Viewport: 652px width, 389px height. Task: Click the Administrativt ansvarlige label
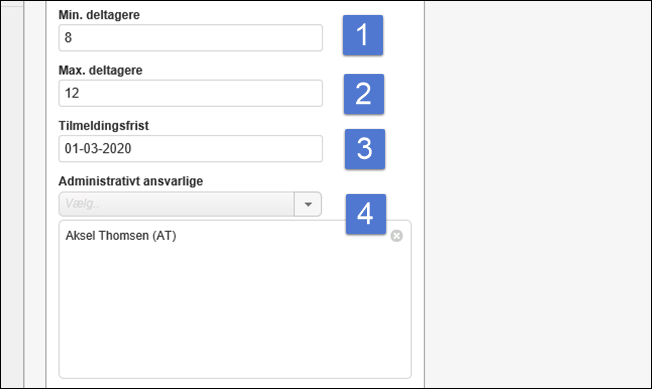coord(131,181)
